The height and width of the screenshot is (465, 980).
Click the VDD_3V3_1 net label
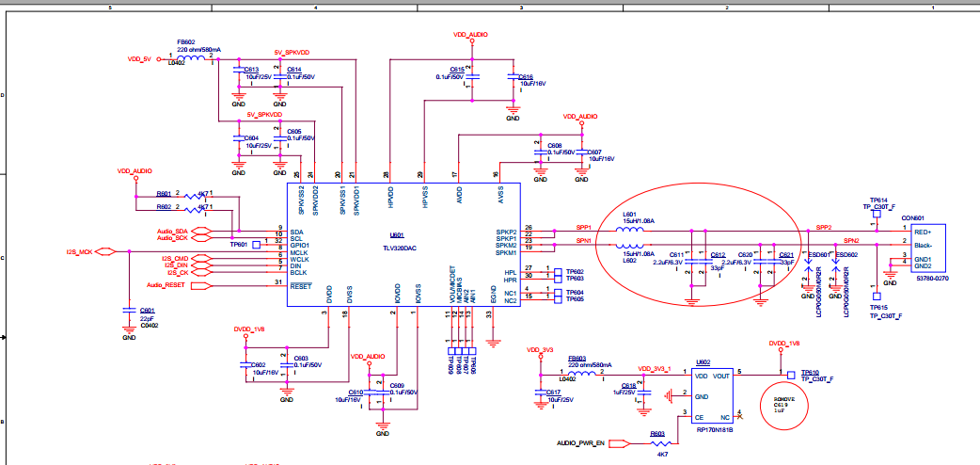point(655,369)
